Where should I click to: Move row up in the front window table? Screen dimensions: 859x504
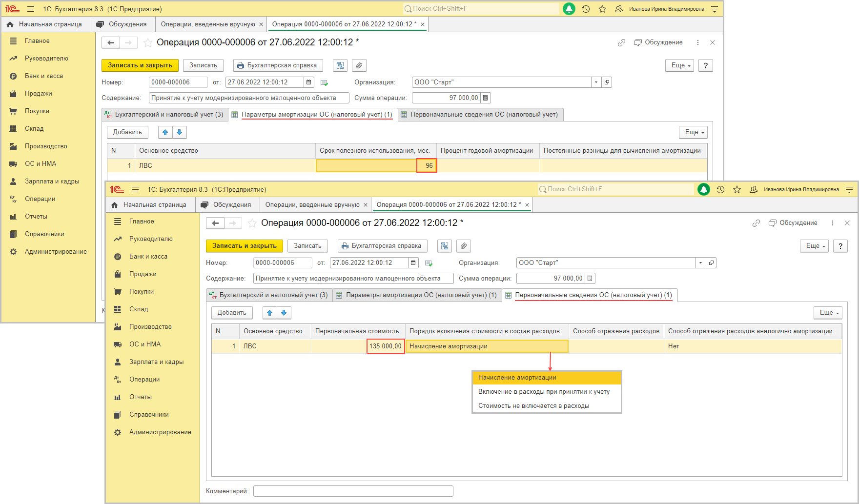click(270, 313)
